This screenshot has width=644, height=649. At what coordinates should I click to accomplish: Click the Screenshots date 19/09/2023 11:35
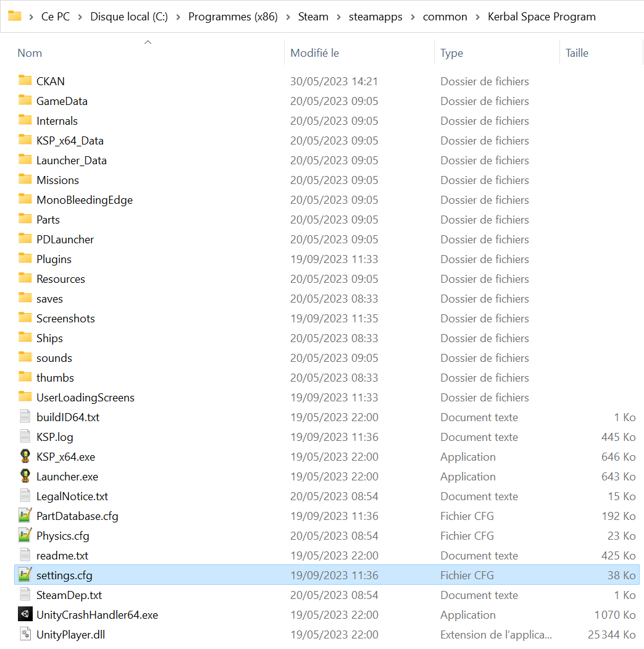point(334,318)
